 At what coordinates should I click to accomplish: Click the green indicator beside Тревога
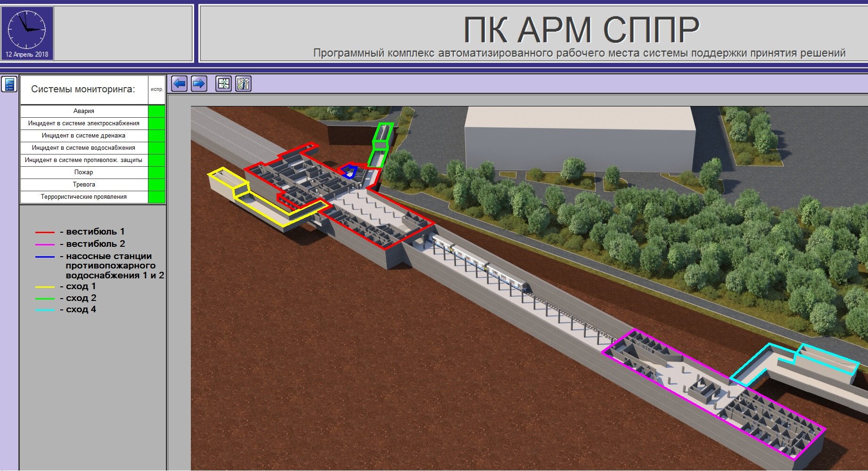pyautogui.click(x=156, y=185)
